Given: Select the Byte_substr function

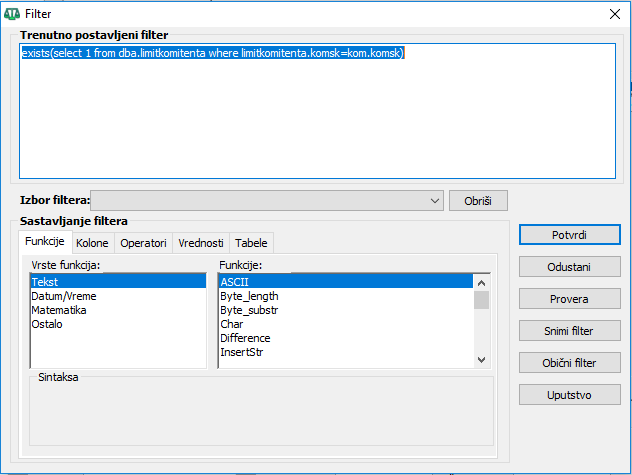Looking at the screenshot, I should pos(346,310).
